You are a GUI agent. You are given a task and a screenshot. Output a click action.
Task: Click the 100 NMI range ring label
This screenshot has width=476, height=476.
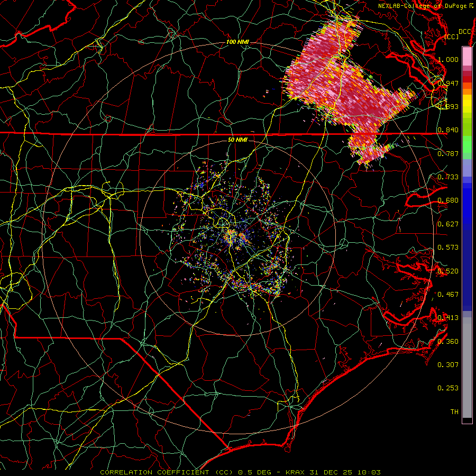click(x=237, y=42)
